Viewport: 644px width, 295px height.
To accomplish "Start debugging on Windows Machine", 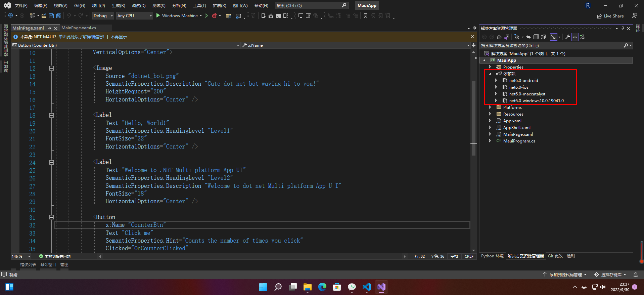I will tap(177, 15).
